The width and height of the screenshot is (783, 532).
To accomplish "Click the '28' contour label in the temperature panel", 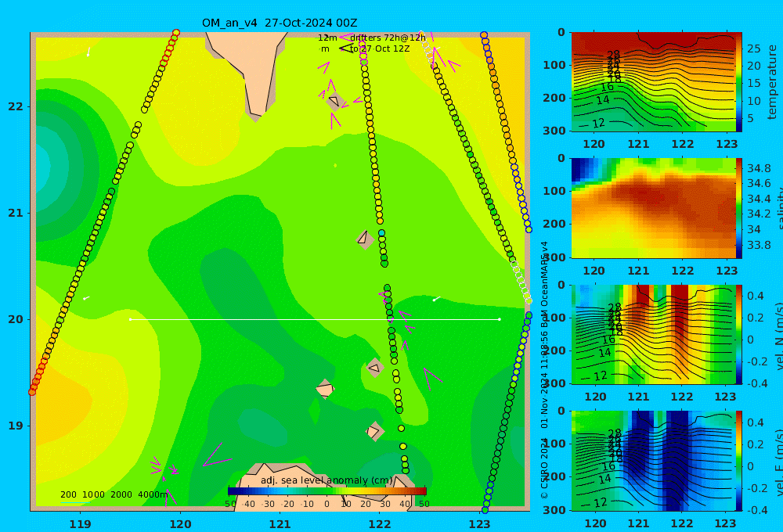I will [x=614, y=55].
